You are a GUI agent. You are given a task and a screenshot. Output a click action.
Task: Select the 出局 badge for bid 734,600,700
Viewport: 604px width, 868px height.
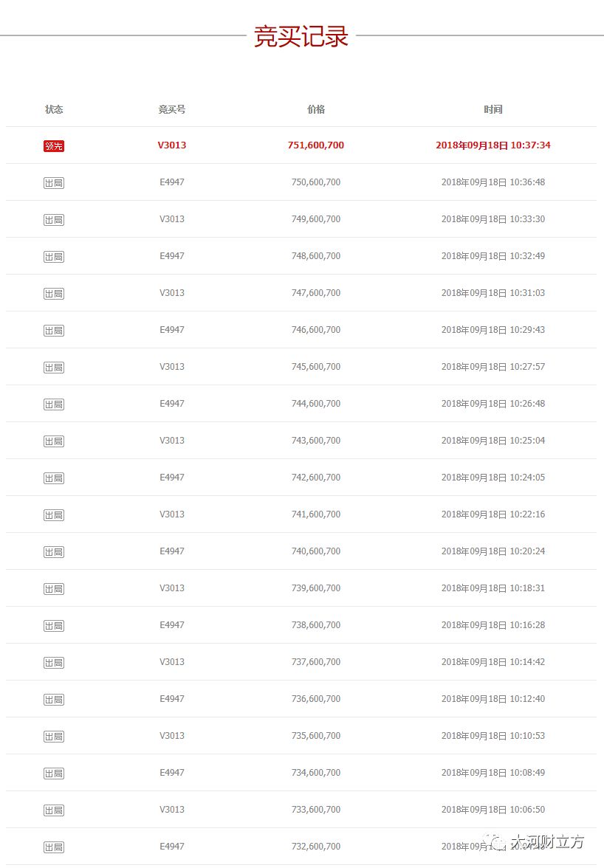(x=54, y=774)
